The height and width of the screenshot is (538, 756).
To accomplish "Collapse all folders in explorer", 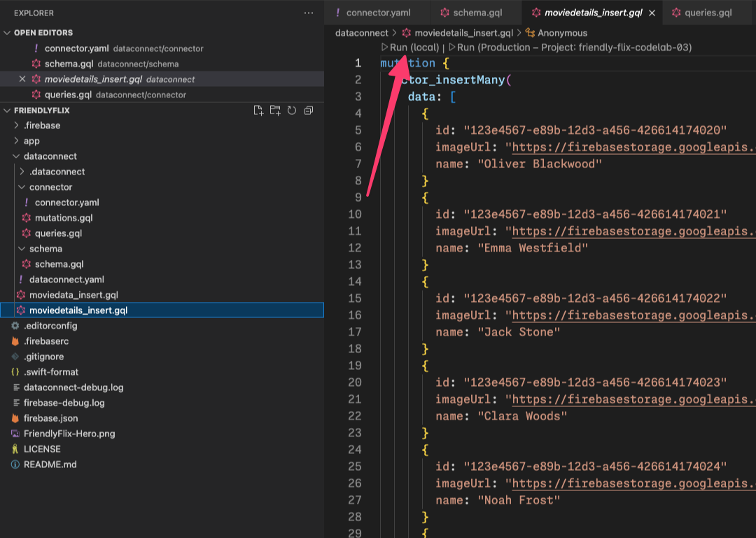I will point(309,110).
